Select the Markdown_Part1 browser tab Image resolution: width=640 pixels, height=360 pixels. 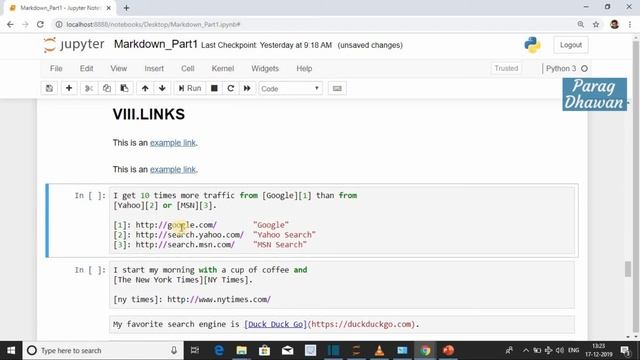click(x=60, y=8)
